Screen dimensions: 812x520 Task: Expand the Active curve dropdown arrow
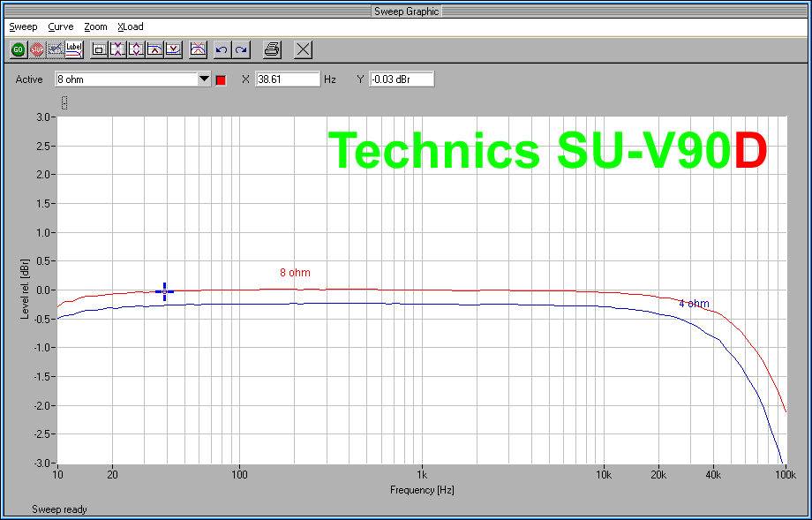tap(205, 79)
